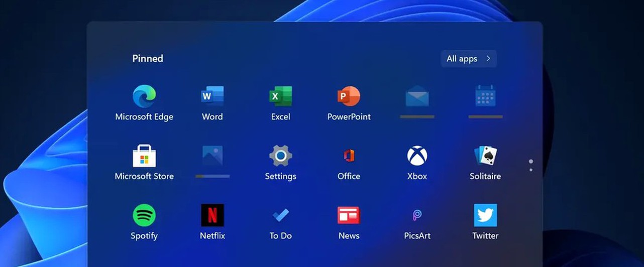Open the Photos app icon

(212, 156)
